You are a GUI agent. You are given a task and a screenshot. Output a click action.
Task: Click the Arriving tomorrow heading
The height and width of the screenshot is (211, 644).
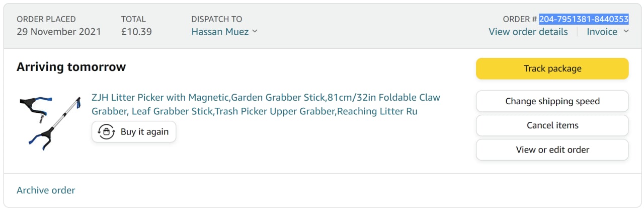71,67
